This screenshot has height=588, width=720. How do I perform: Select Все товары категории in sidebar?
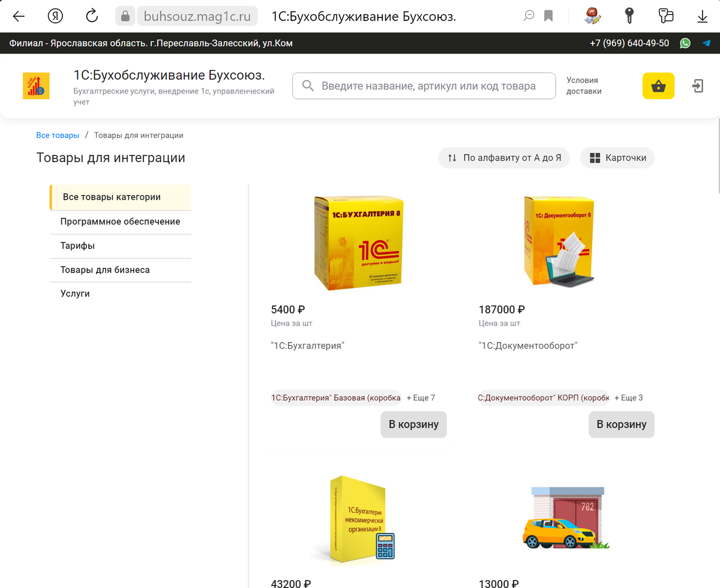click(120, 197)
